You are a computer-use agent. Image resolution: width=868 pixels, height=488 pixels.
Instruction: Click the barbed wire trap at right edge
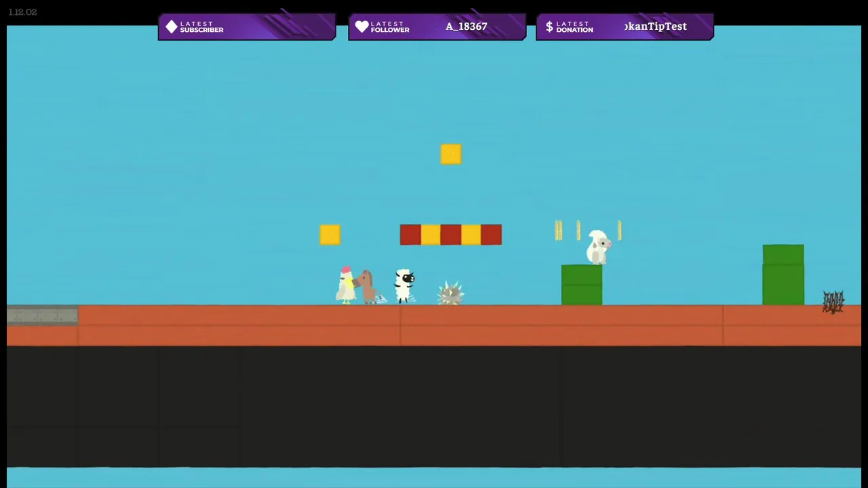[x=833, y=302]
